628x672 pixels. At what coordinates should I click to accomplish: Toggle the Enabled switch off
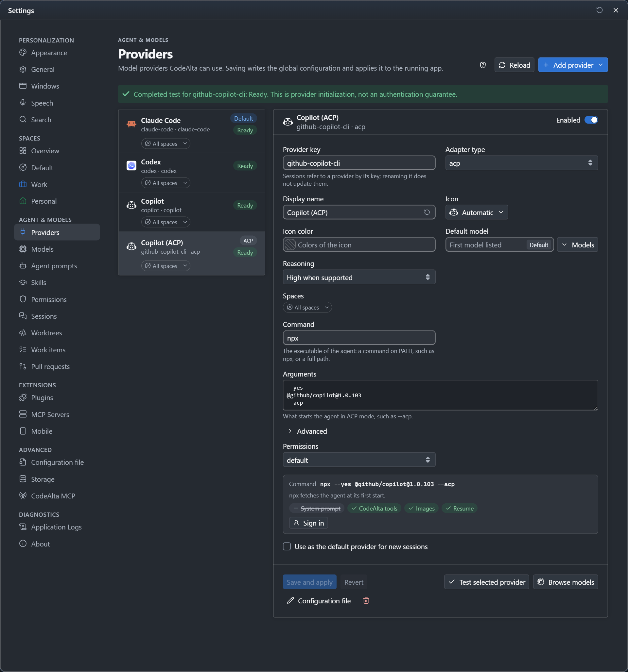pyautogui.click(x=591, y=120)
